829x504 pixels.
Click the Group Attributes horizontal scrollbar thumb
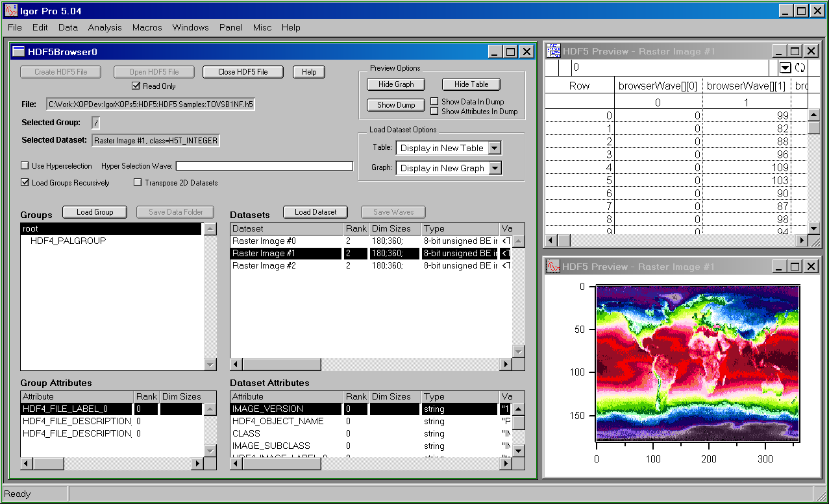[49, 463]
